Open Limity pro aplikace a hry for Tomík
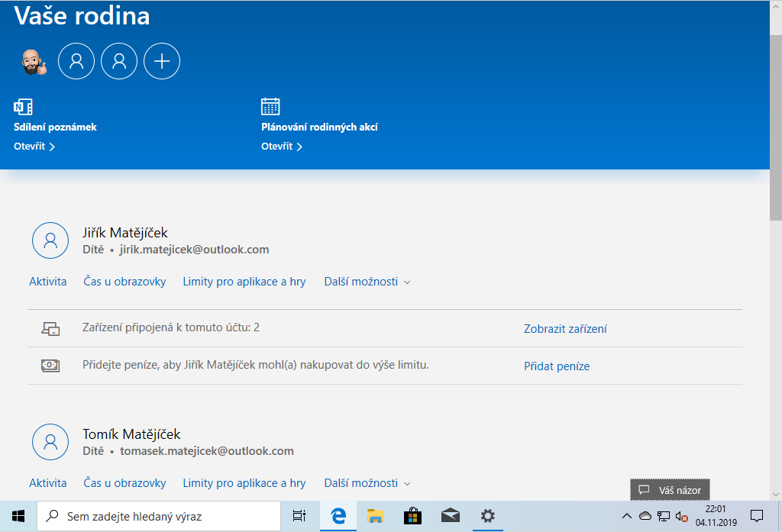This screenshot has width=782, height=532. (244, 483)
